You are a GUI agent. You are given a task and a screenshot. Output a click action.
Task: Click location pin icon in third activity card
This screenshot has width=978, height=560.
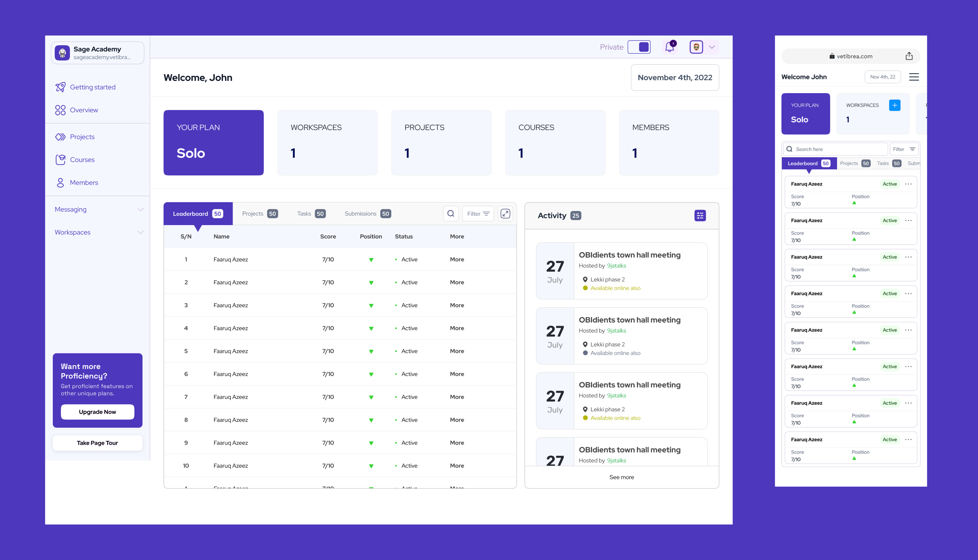coord(585,410)
